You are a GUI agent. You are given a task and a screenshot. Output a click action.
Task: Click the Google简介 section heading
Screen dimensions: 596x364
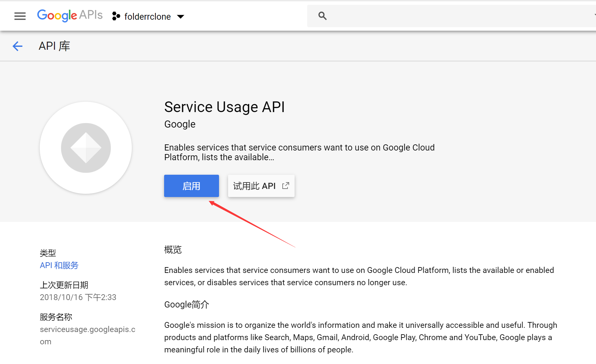click(187, 304)
